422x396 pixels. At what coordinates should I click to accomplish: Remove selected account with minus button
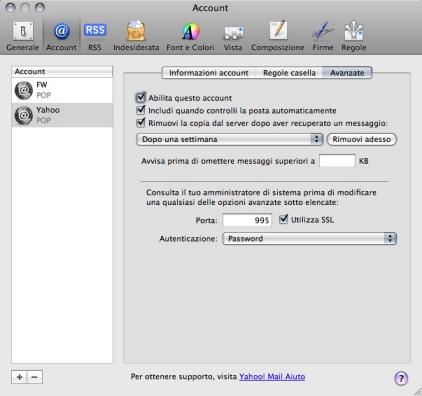point(35,377)
